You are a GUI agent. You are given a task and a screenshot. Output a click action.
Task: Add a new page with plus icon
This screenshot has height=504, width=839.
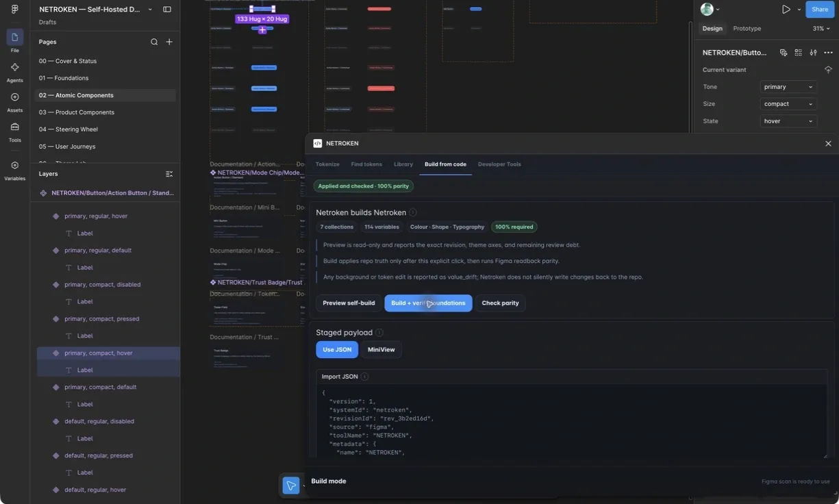[169, 42]
